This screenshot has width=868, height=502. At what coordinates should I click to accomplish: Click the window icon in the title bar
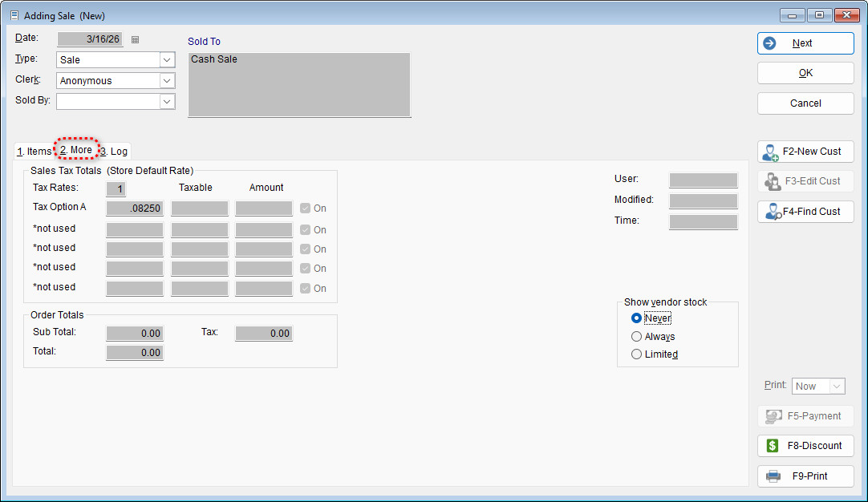[14, 15]
